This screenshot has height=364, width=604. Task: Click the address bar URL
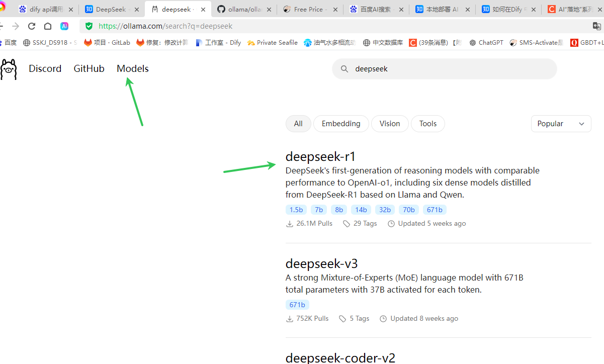coord(165,26)
